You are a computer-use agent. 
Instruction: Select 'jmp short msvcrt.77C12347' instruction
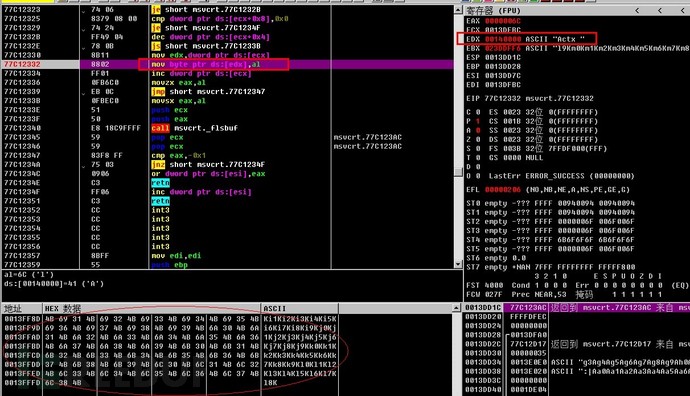coord(209,92)
